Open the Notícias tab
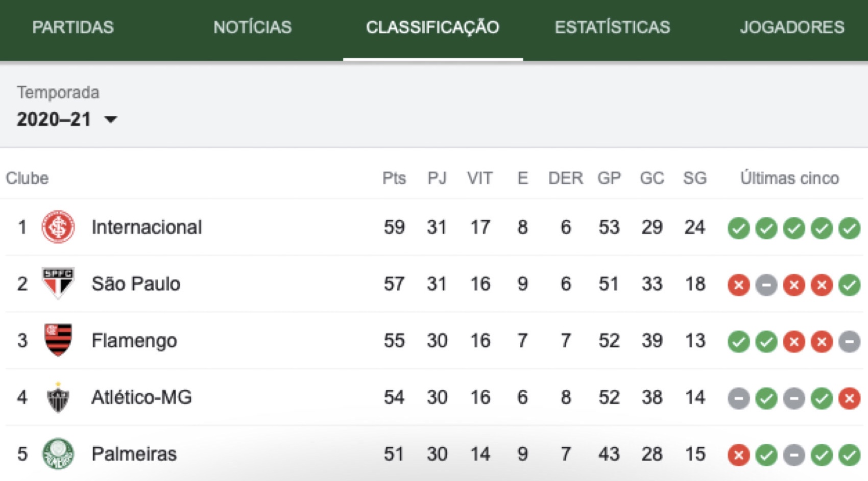868x481 pixels. pos(252,27)
